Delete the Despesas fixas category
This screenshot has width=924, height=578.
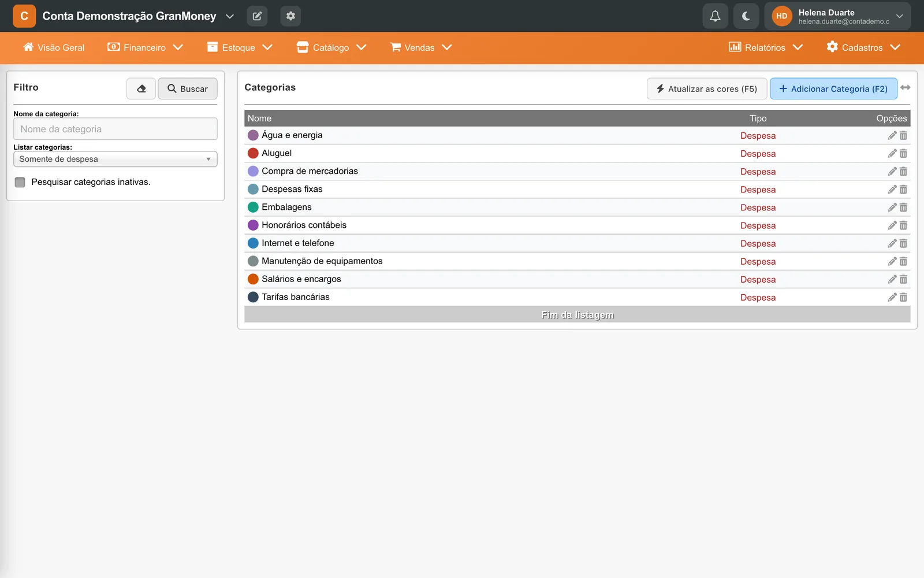point(904,189)
